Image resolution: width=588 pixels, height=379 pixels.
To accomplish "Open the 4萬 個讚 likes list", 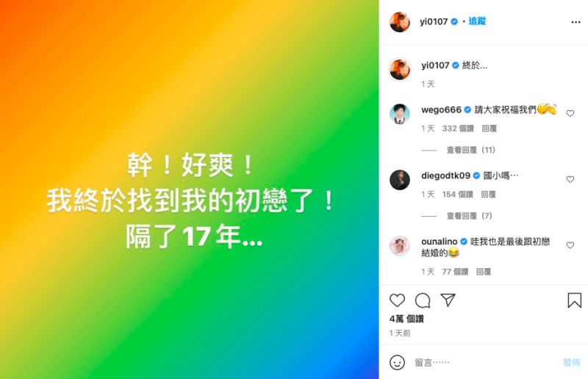I will coord(406,319).
